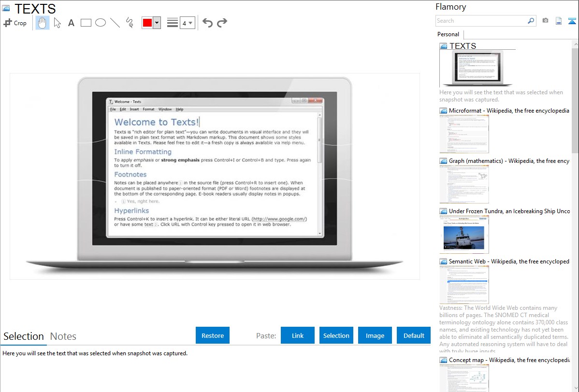Click the main laptop snapshot image
579x392 pixels.
tap(215, 176)
